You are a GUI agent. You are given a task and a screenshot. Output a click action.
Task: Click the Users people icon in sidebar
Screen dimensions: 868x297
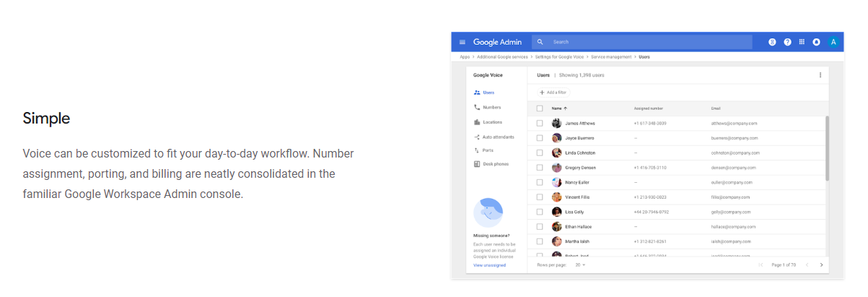click(x=477, y=92)
